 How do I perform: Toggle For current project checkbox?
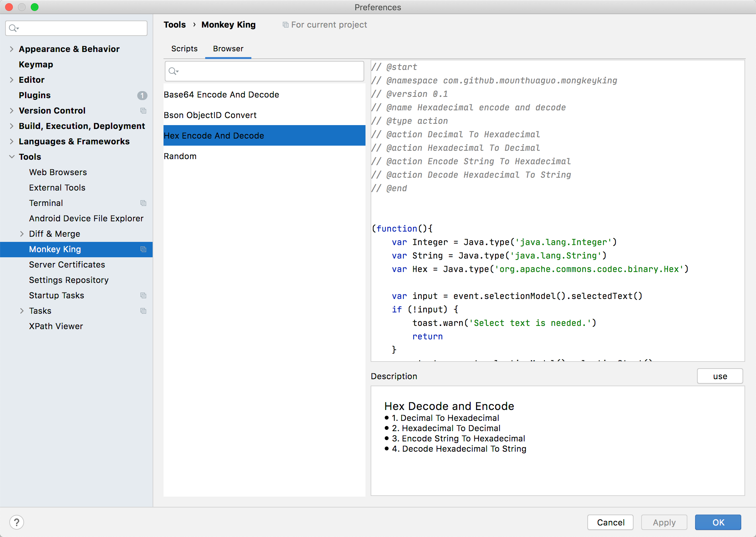(285, 25)
